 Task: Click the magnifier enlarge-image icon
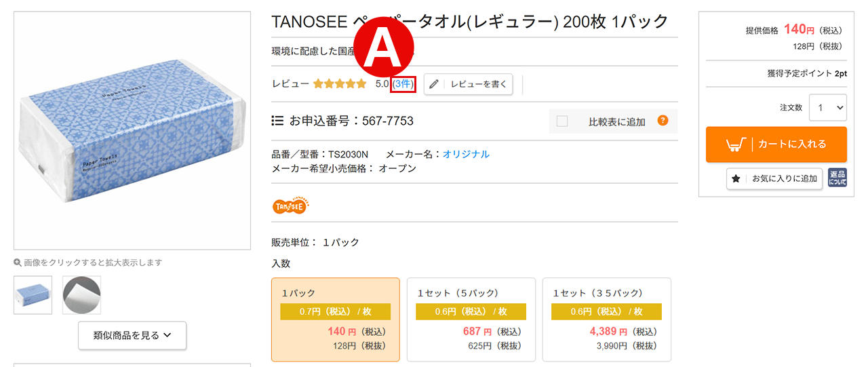pos(18,263)
